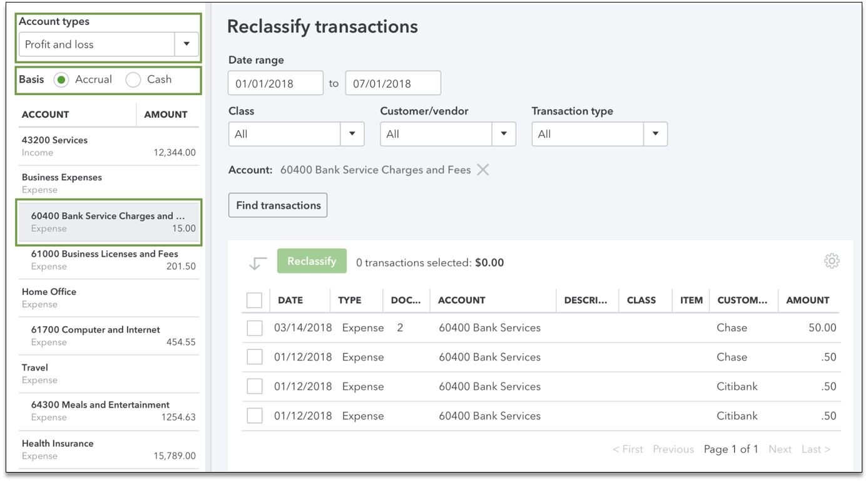Viewport: 868px width, 482px height.
Task: Check the 01/12/2018 Chase .50 transaction
Action: tap(254, 357)
